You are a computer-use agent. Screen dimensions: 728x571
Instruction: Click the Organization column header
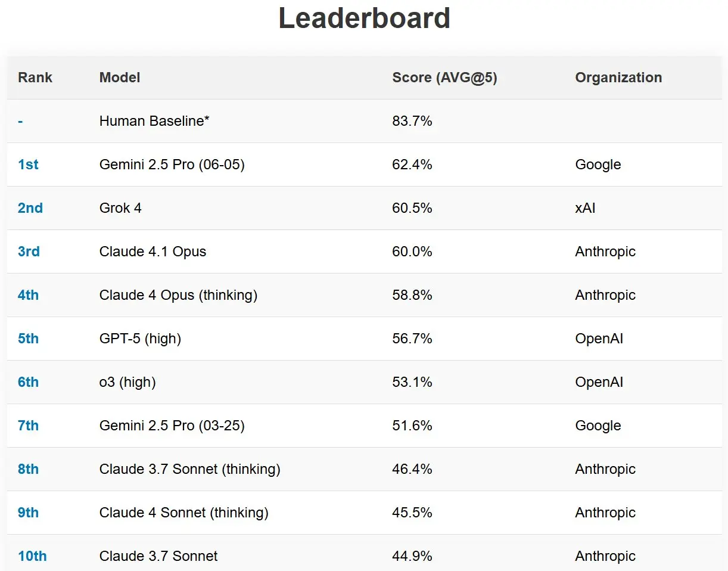[618, 77]
